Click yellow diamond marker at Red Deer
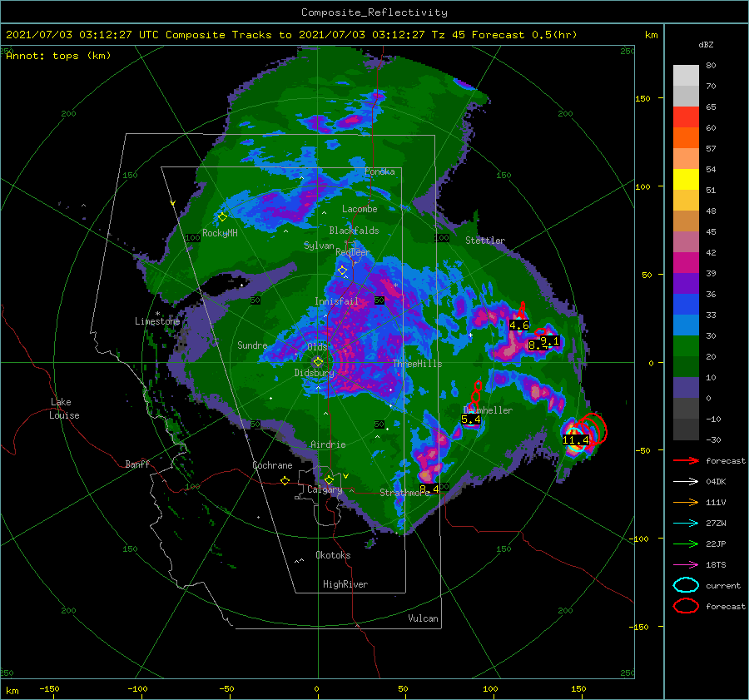The height and width of the screenshot is (700, 749). (342, 271)
